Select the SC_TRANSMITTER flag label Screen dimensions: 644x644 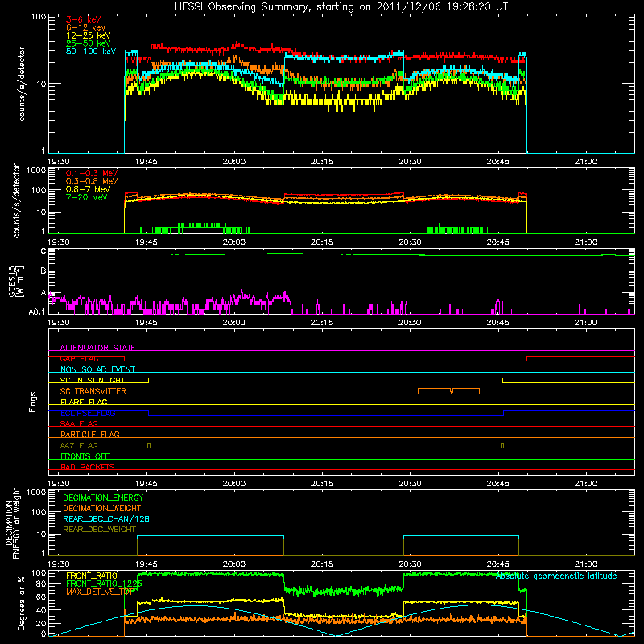coord(93,391)
